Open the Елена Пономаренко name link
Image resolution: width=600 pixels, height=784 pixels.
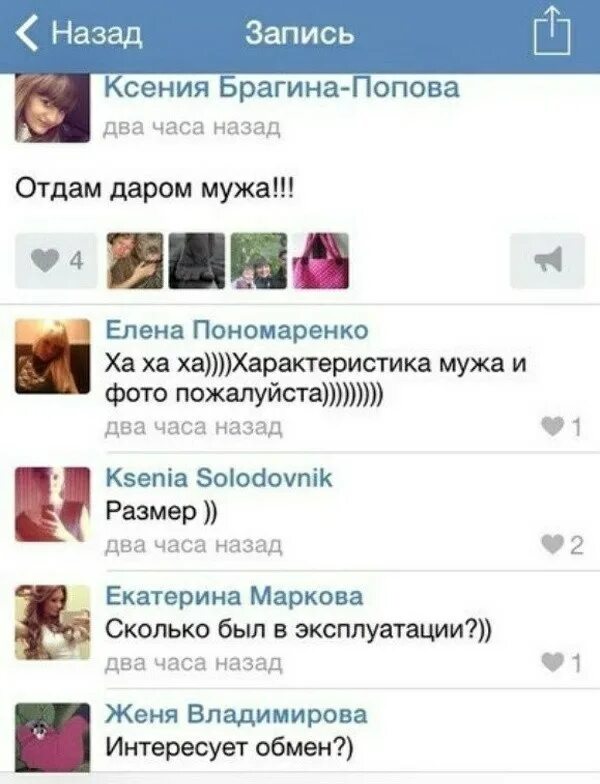[x=237, y=330]
